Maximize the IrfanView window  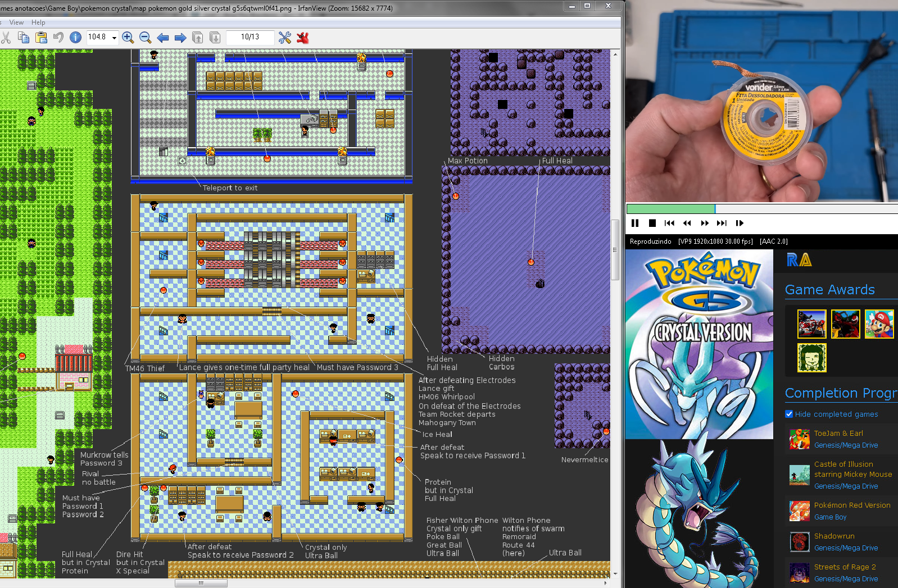point(587,6)
